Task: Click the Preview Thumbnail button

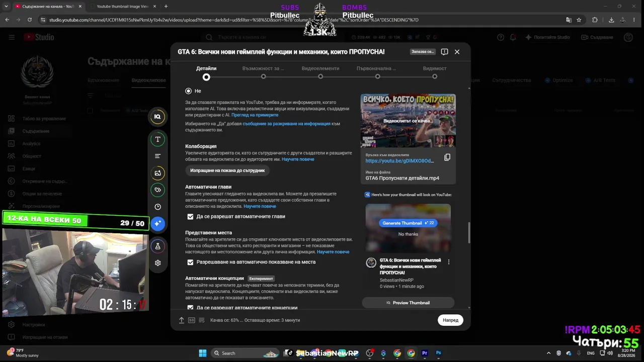Action: coord(408,303)
